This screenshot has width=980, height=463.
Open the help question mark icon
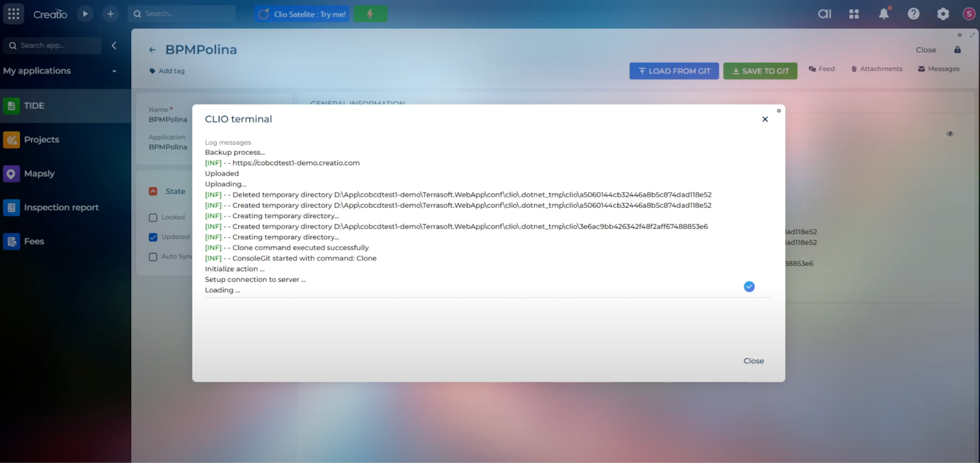coord(913,13)
